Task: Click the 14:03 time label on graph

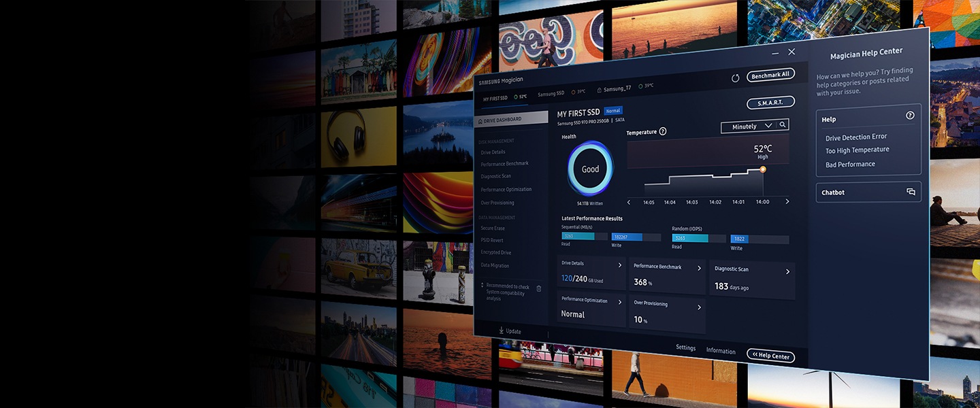Action: (x=692, y=202)
